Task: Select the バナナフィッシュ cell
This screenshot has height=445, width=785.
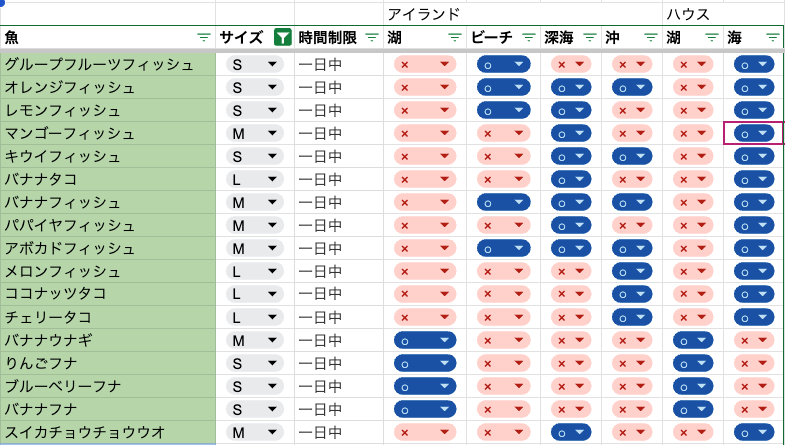Action: (108, 203)
